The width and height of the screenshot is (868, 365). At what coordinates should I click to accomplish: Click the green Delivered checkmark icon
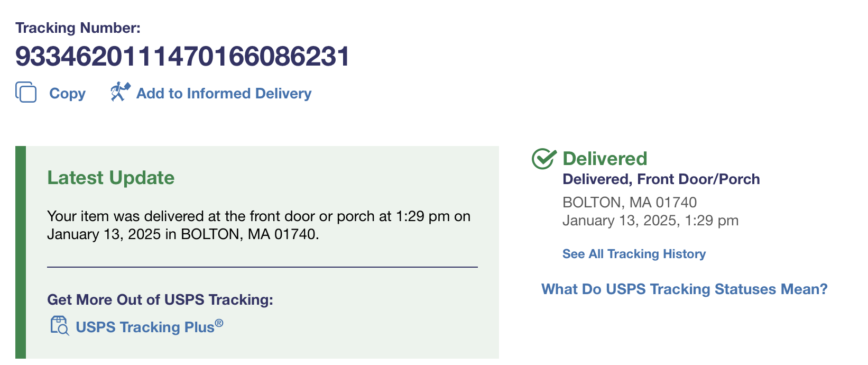[x=543, y=159]
